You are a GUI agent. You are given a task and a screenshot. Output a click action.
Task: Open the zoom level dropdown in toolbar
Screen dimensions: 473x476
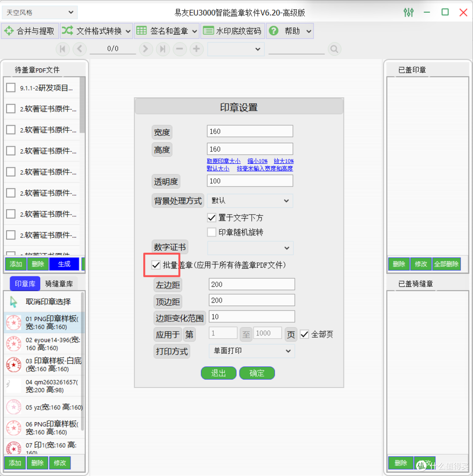(236, 49)
